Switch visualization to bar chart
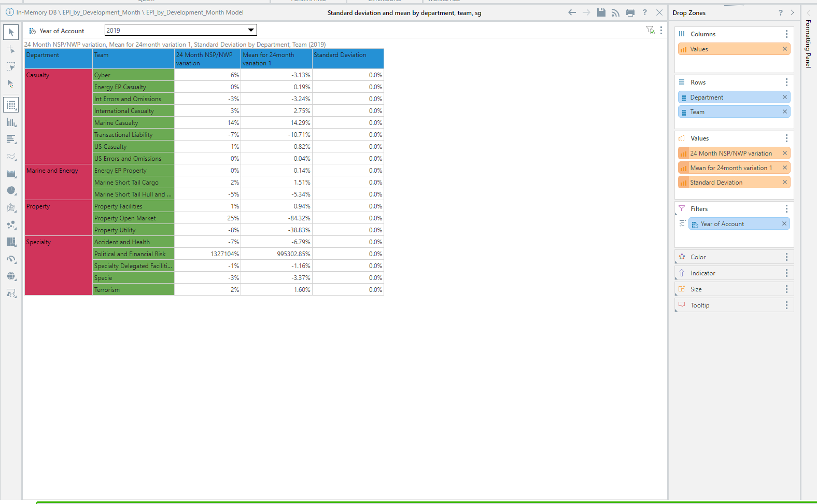 [x=11, y=139]
